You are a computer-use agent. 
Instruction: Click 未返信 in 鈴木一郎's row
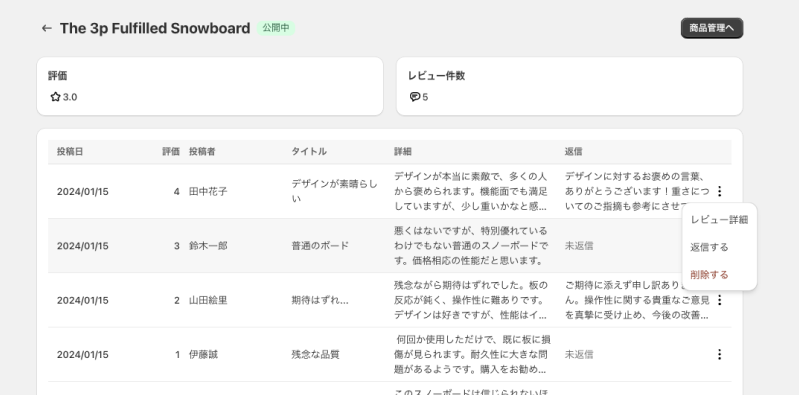click(579, 246)
